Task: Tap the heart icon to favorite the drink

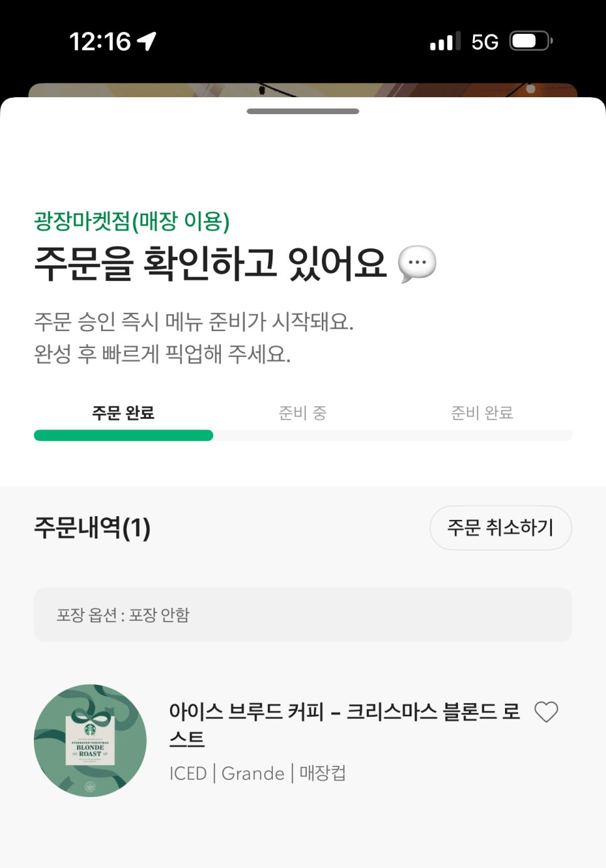Action: tap(546, 712)
